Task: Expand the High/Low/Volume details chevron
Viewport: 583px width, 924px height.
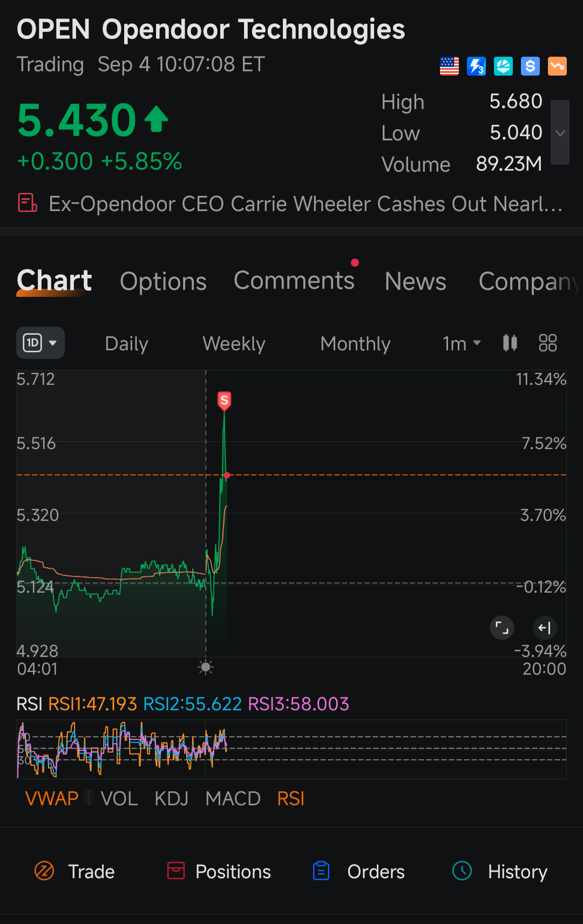Action: coord(560,132)
